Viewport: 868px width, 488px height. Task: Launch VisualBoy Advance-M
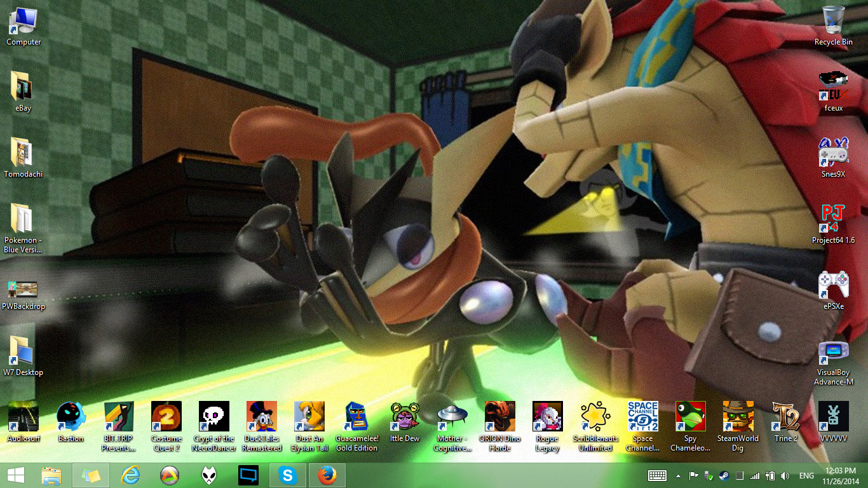click(x=834, y=363)
